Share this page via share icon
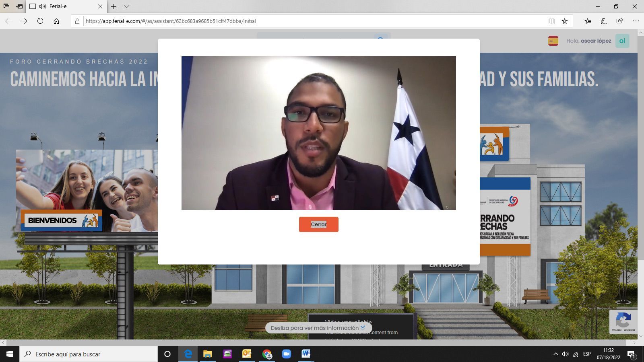The image size is (644, 362). pos(619,21)
